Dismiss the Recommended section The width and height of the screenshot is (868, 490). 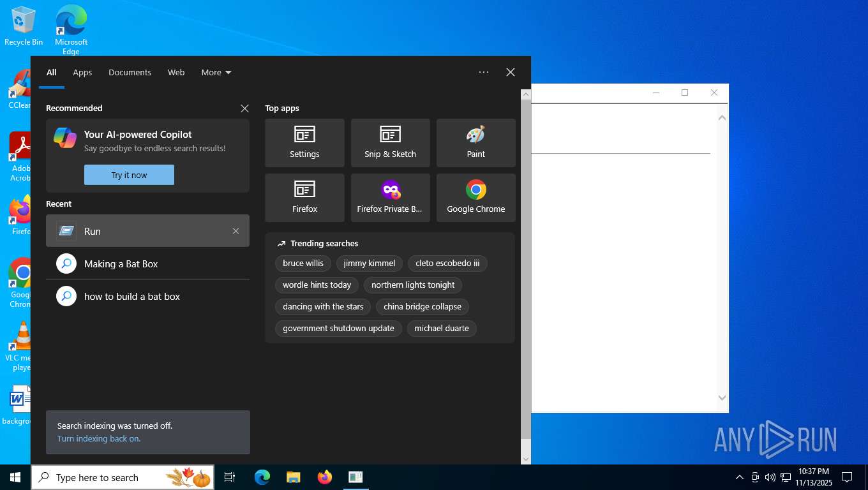(x=244, y=108)
